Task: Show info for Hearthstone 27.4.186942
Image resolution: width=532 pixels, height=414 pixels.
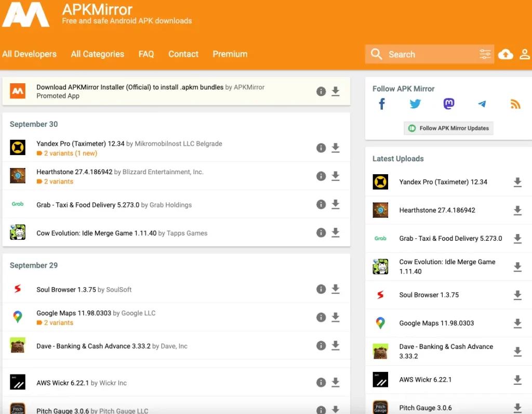Action: click(321, 176)
